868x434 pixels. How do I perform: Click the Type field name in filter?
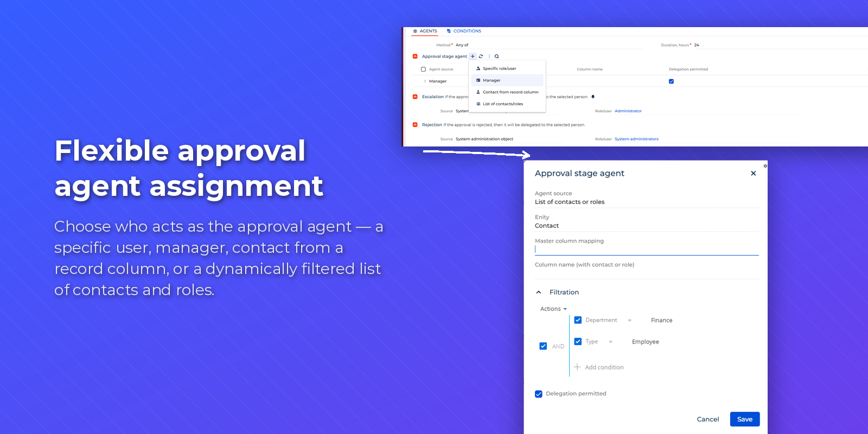[591, 342]
